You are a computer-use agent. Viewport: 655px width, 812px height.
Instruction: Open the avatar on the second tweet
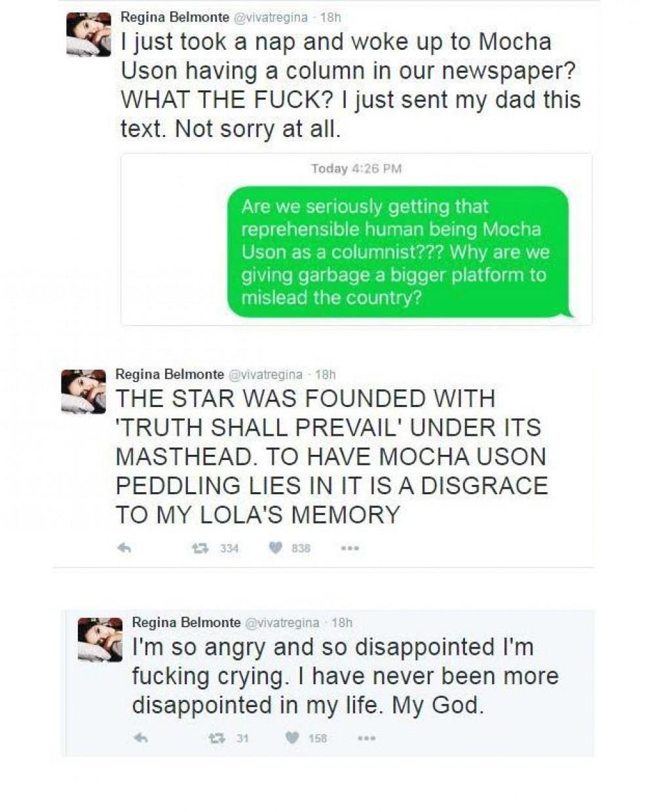(x=83, y=391)
